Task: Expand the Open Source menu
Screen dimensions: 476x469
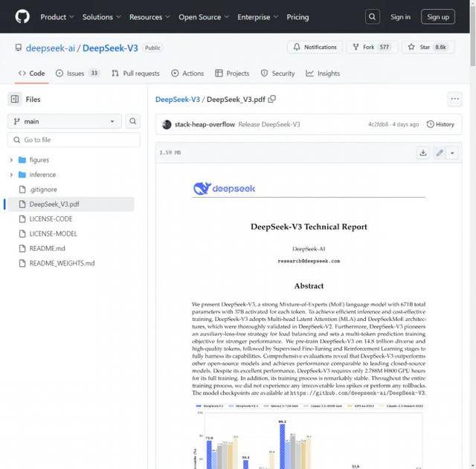Action: (203, 17)
